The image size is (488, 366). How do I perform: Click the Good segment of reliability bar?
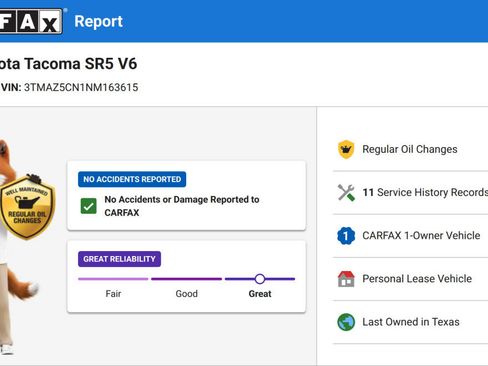tap(186, 279)
